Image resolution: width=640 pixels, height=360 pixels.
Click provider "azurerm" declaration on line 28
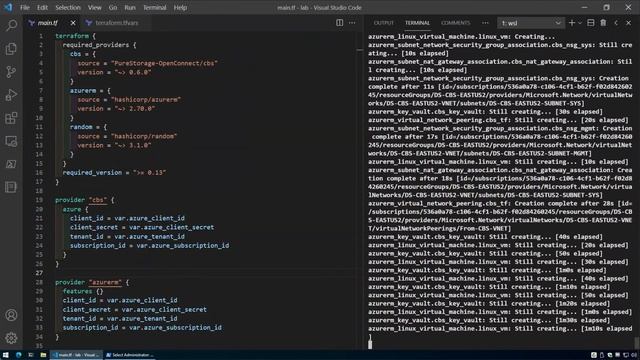pos(92,282)
